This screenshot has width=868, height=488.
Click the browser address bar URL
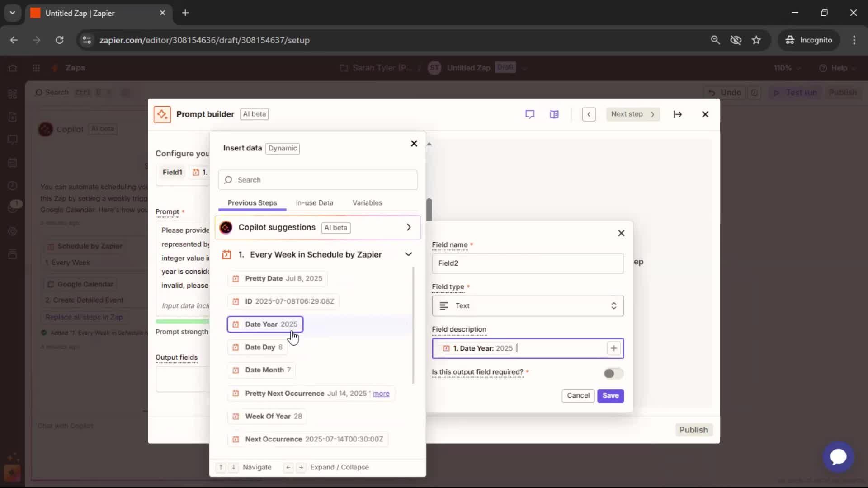[x=204, y=40]
